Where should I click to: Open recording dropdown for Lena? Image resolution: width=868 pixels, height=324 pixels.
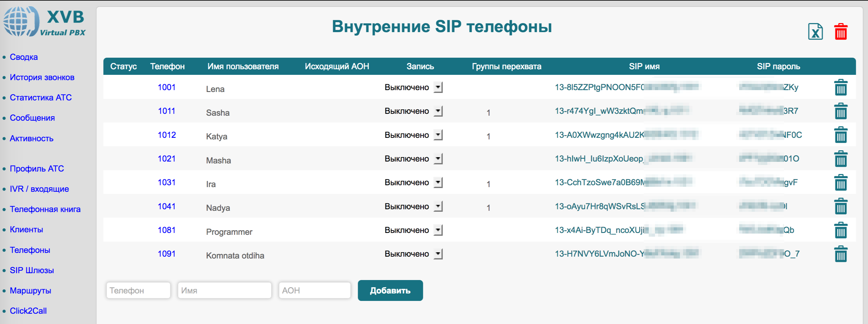438,87
